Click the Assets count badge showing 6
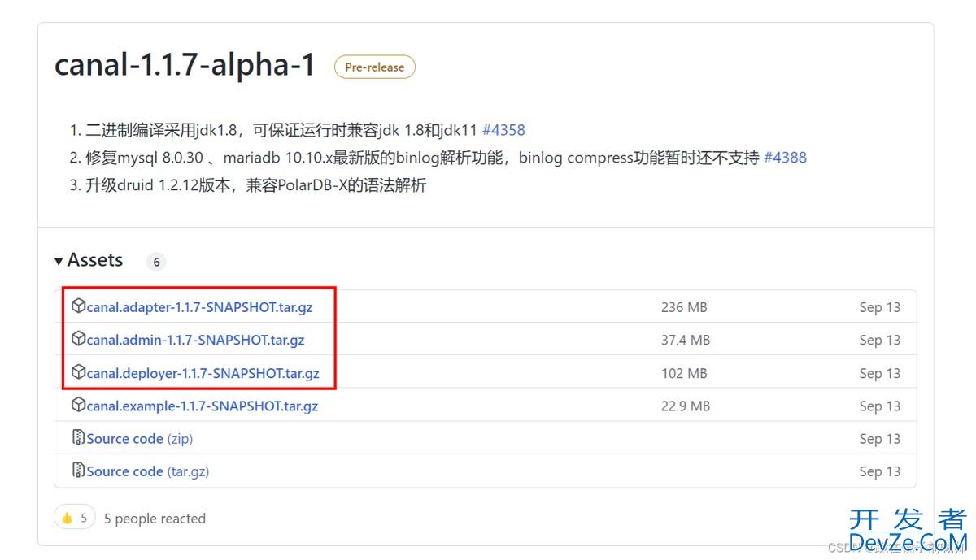This screenshot has height=560, width=976. (155, 262)
